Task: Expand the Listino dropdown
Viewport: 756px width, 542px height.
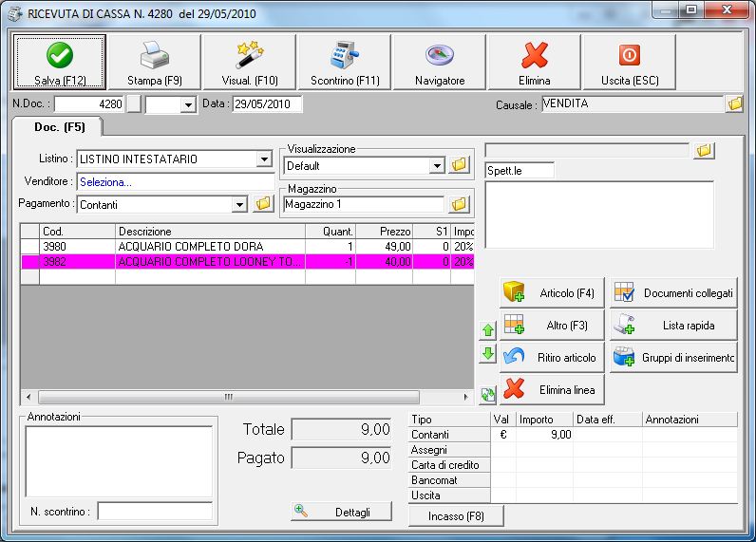Action: click(x=264, y=159)
